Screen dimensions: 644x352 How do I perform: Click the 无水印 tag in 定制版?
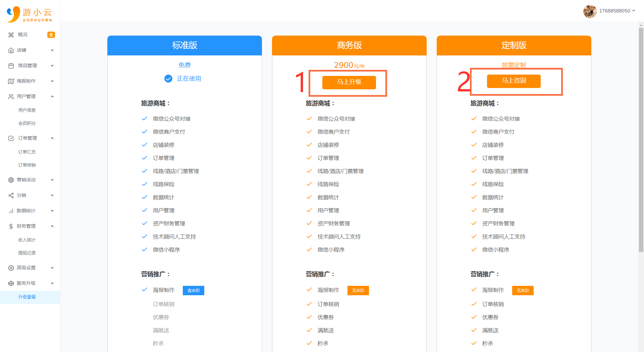[523, 291]
